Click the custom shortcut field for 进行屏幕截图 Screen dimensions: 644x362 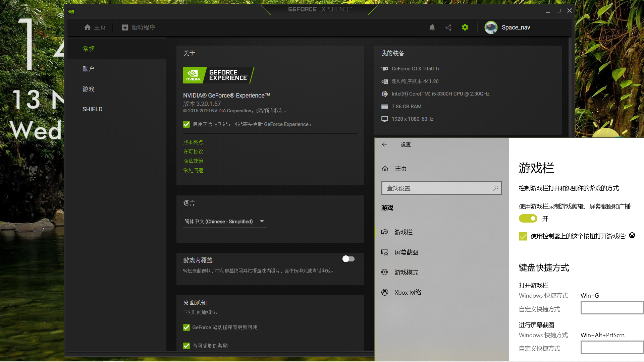[x=612, y=347]
